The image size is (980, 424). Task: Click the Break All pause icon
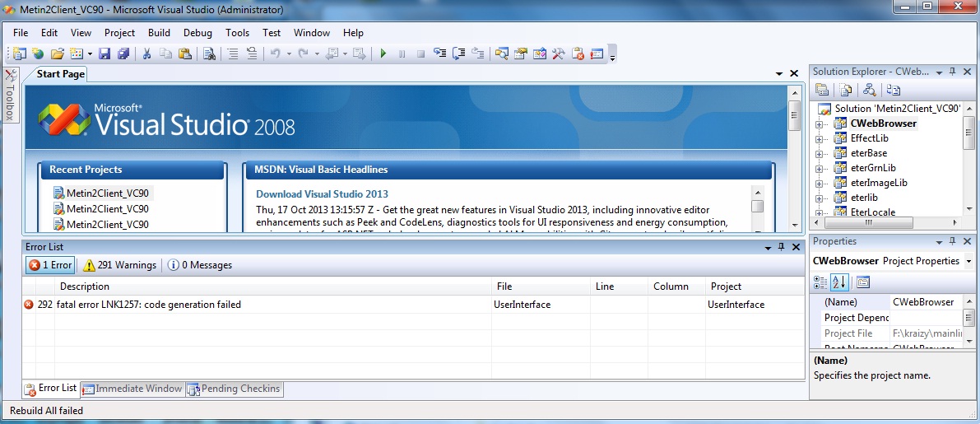pyautogui.click(x=402, y=54)
